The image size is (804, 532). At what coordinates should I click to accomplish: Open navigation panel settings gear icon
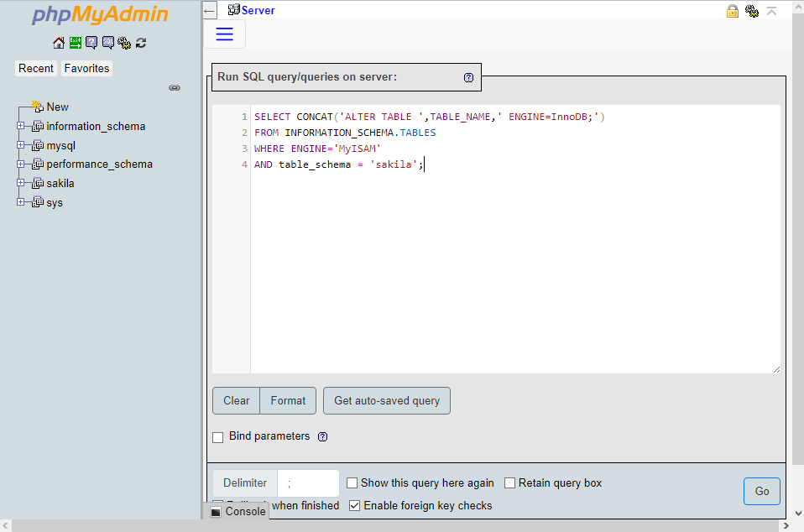click(x=124, y=43)
